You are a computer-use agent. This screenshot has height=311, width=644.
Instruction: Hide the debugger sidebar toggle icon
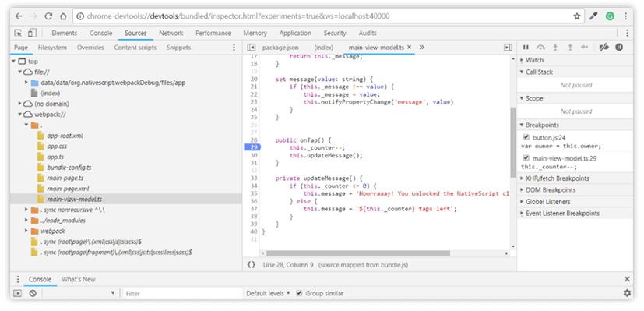(x=508, y=48)
